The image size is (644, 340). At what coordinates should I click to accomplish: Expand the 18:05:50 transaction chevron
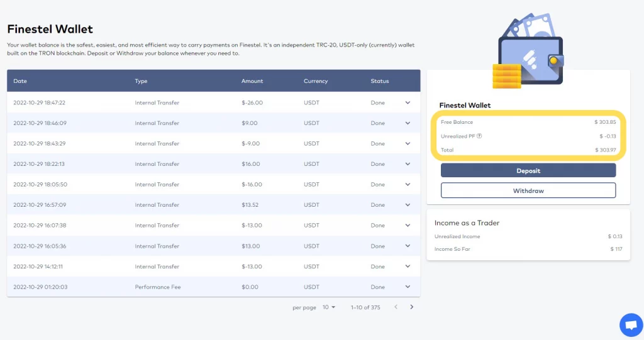pos(408,184)
